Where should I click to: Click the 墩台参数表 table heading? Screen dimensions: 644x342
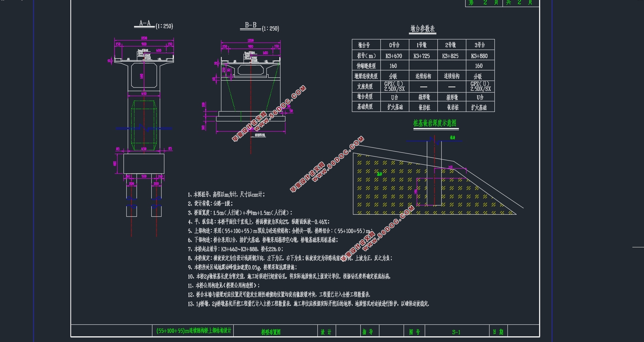pos(423,28)
